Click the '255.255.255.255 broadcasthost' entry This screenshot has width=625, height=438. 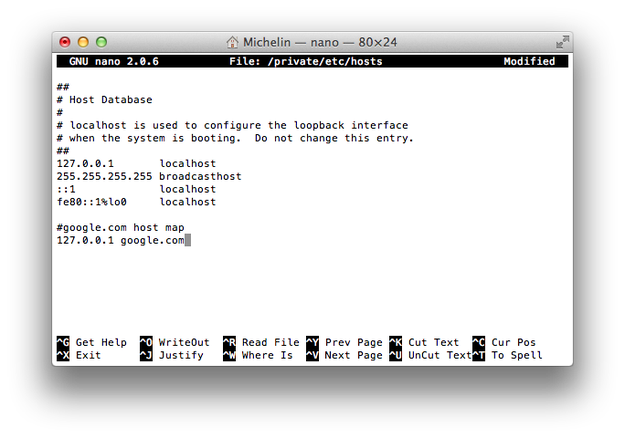pos(149,176)
